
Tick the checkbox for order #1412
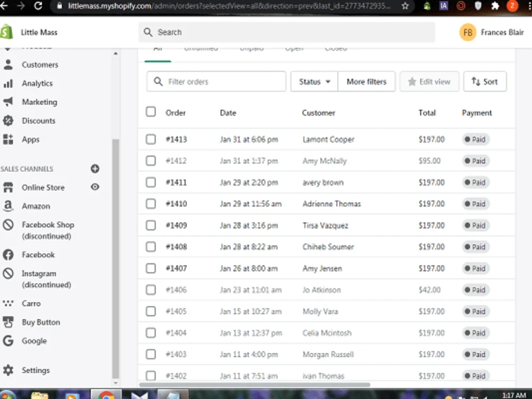tap(151, 161)
